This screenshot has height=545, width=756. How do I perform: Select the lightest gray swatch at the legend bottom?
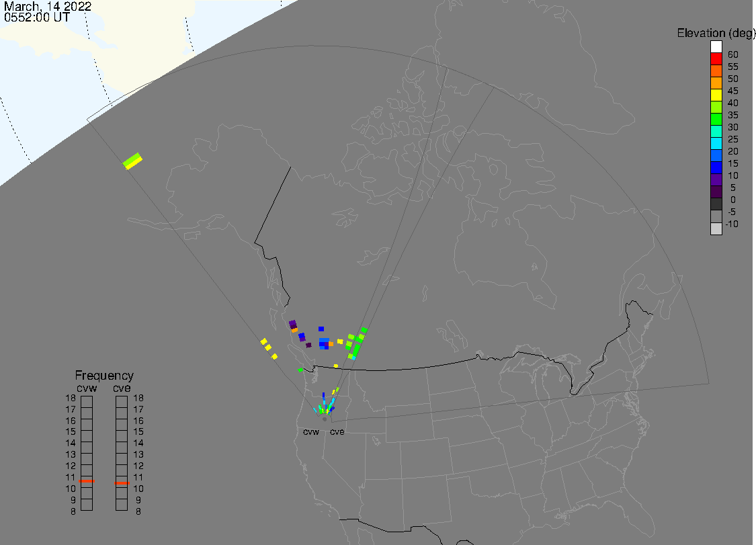[x=716, y=228]
